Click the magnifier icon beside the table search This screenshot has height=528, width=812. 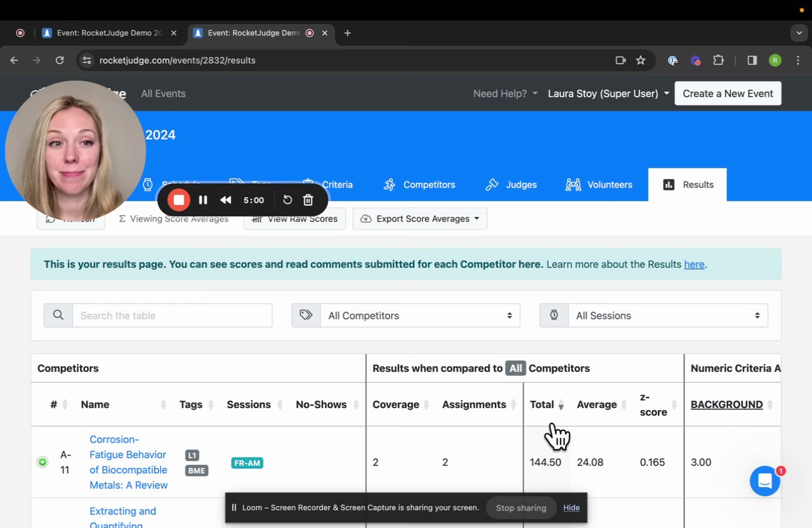coord(58,315)
